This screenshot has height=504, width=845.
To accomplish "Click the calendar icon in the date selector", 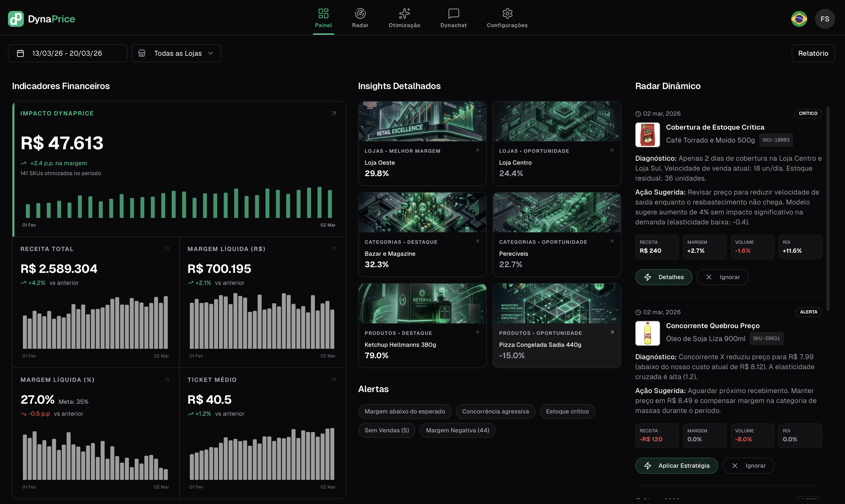I will click(20, 53).
